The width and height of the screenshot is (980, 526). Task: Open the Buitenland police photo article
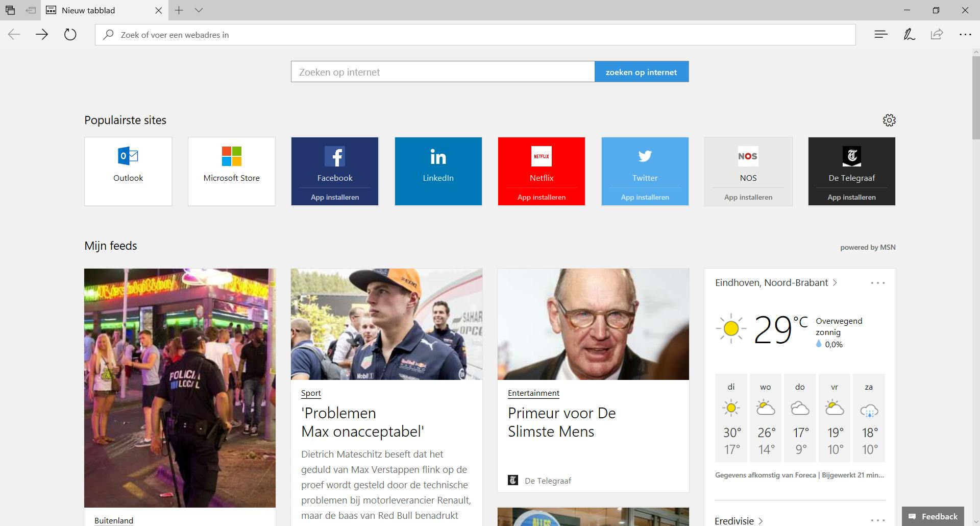coord(180,388)
